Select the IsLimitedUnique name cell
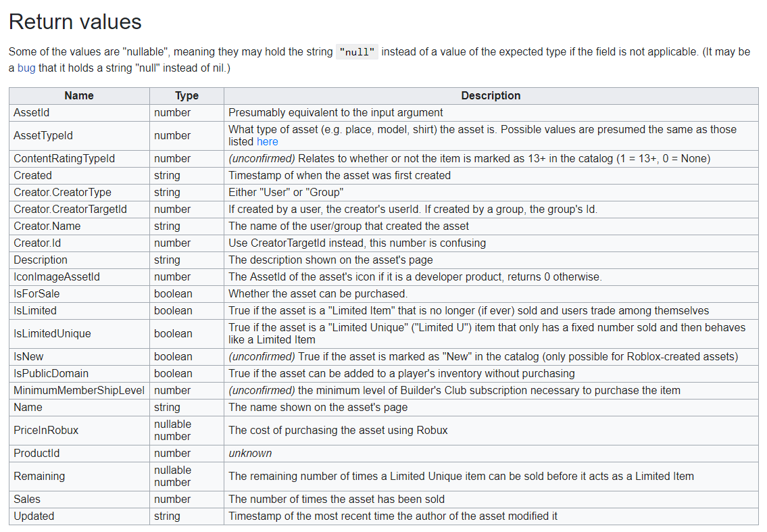The height and width of the screenshot is (532, 767). click(x=52, y=334)
